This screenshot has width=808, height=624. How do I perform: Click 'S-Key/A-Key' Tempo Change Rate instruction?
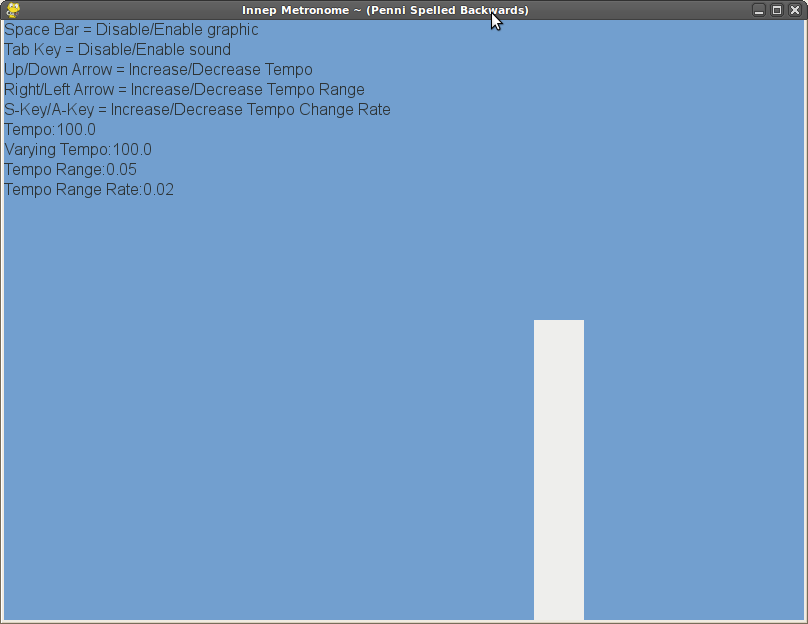click(x=197, y=110)
